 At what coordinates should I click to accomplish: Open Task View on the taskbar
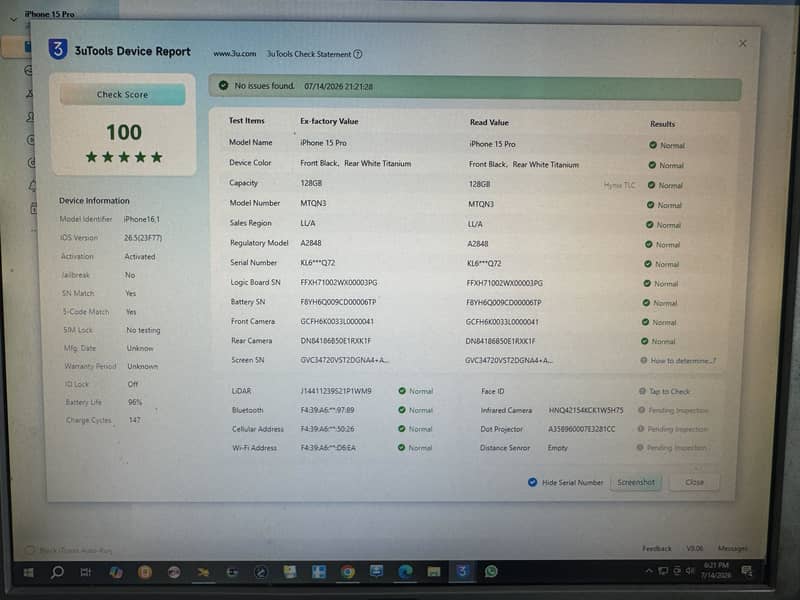tap(86, 572)
